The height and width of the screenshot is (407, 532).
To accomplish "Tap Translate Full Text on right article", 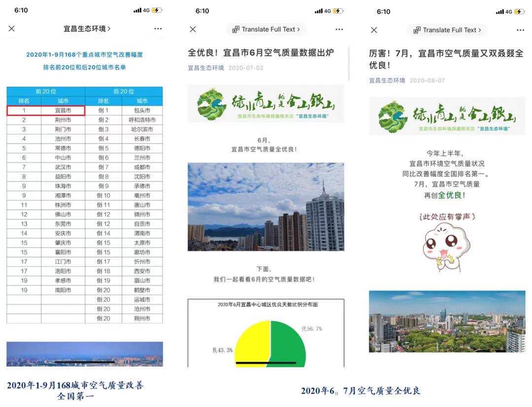I will tap(447, 30).
